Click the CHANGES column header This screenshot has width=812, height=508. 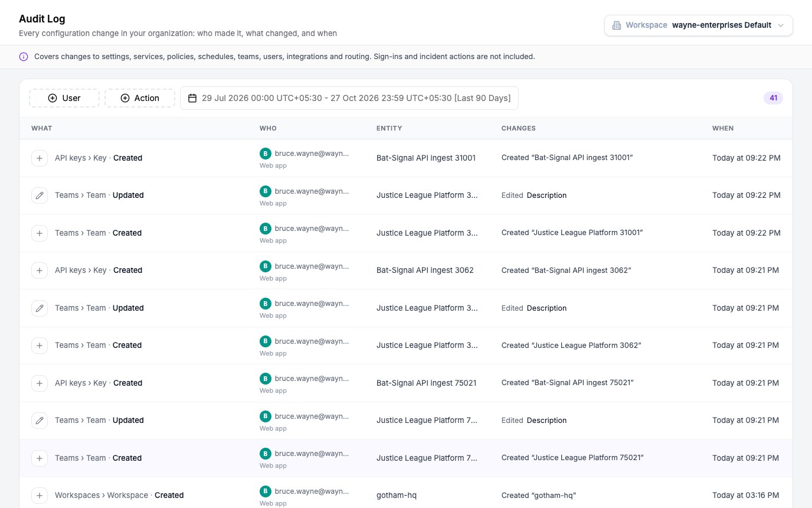tap(519, 128)
